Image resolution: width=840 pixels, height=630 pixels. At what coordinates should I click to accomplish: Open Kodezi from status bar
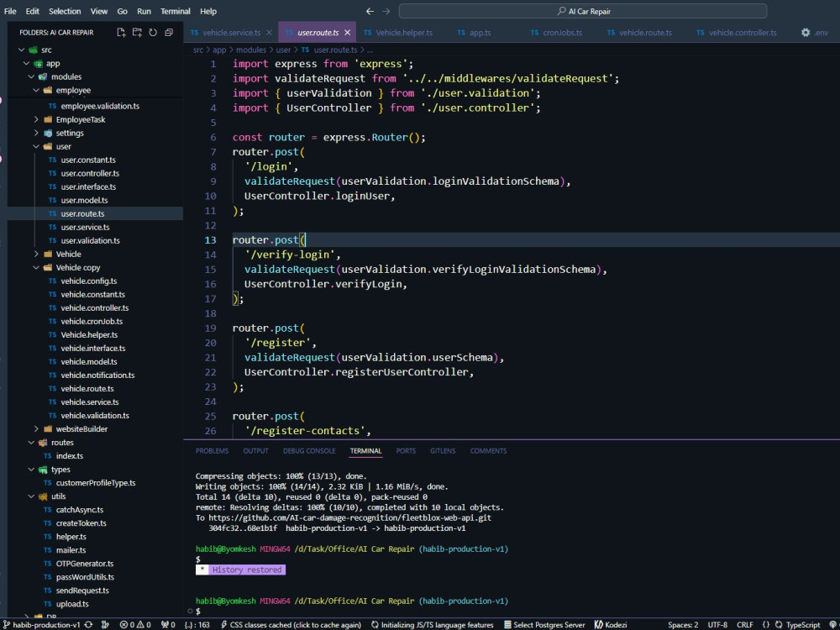click(611, 625)
